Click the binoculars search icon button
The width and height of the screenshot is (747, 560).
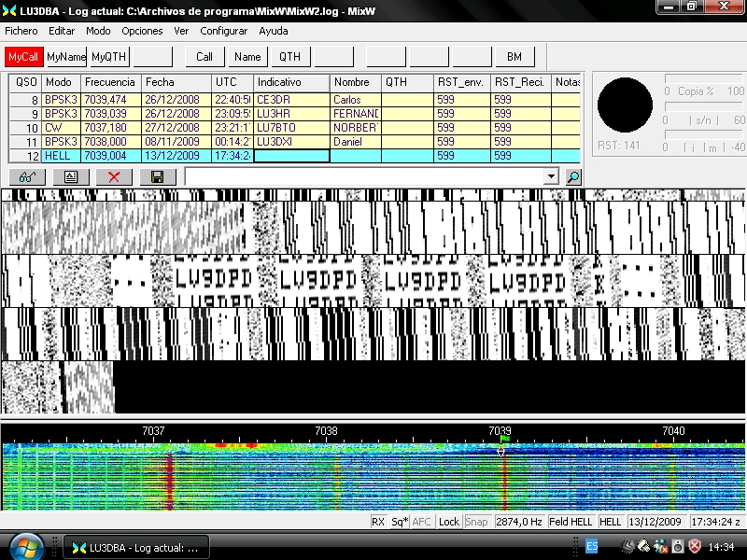[26, 176]
